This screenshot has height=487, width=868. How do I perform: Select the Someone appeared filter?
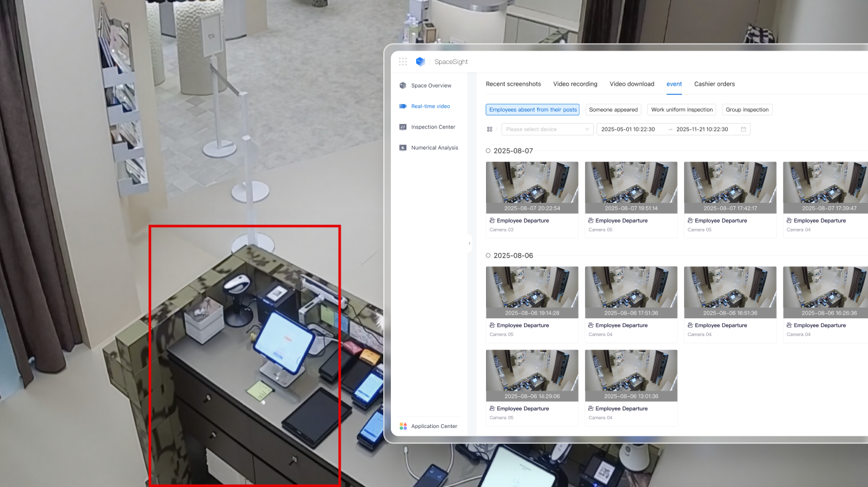point(613,110)
